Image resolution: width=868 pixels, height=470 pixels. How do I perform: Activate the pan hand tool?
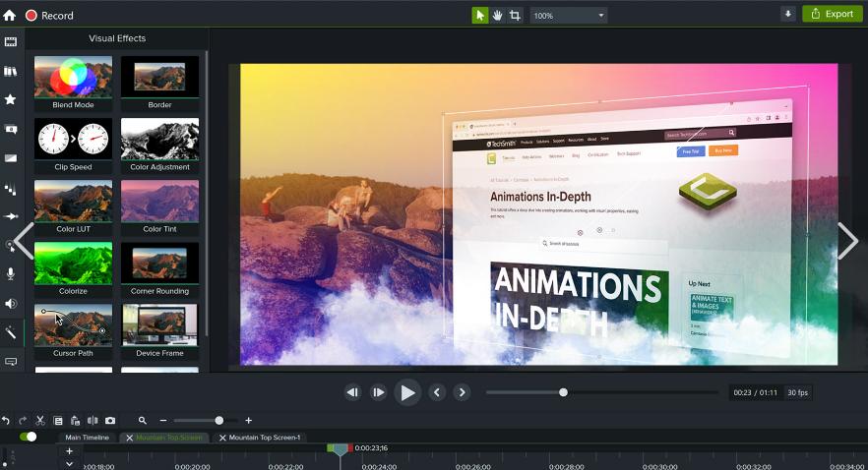click(x=498, y=15)
